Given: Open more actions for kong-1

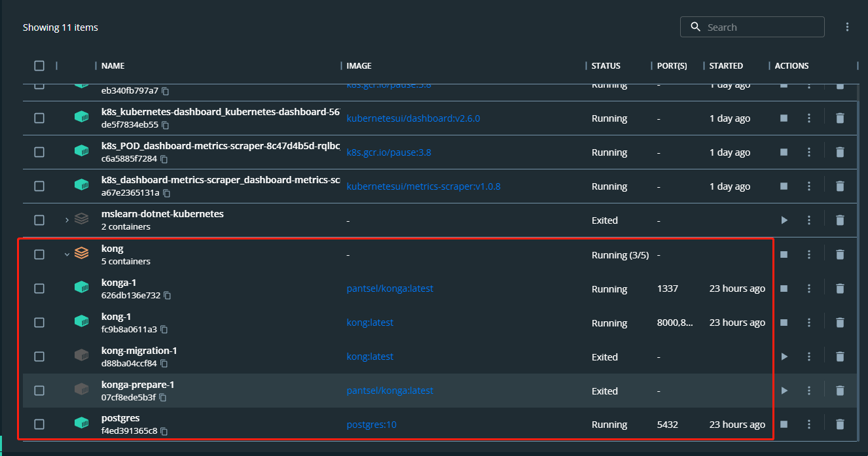Looking at the screenshot, I should click(809, 323).
